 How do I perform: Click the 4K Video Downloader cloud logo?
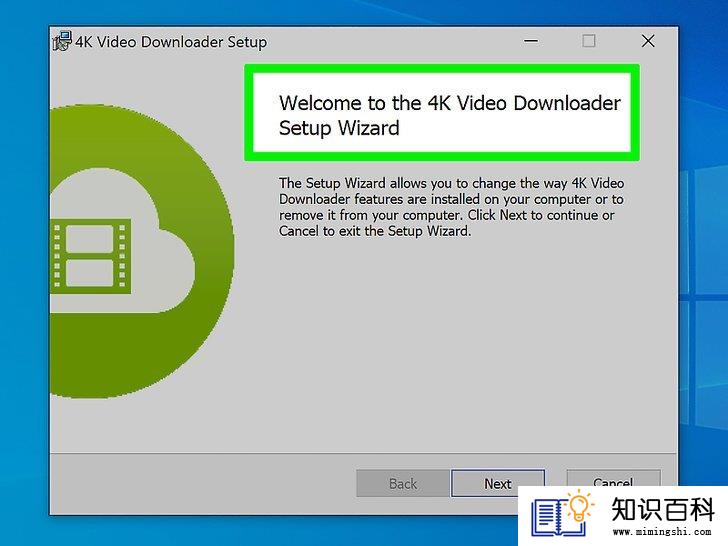pyautogui.click(x=142, y=251)
